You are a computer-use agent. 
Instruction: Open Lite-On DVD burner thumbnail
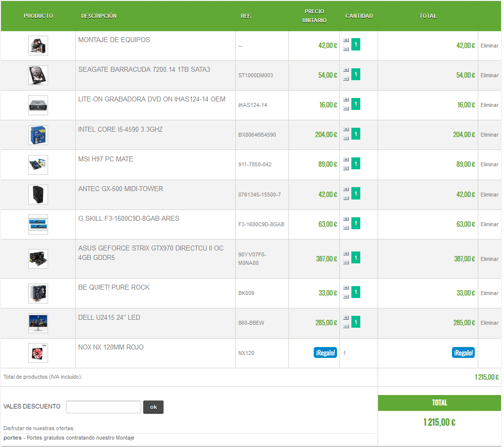click(38, 105)
